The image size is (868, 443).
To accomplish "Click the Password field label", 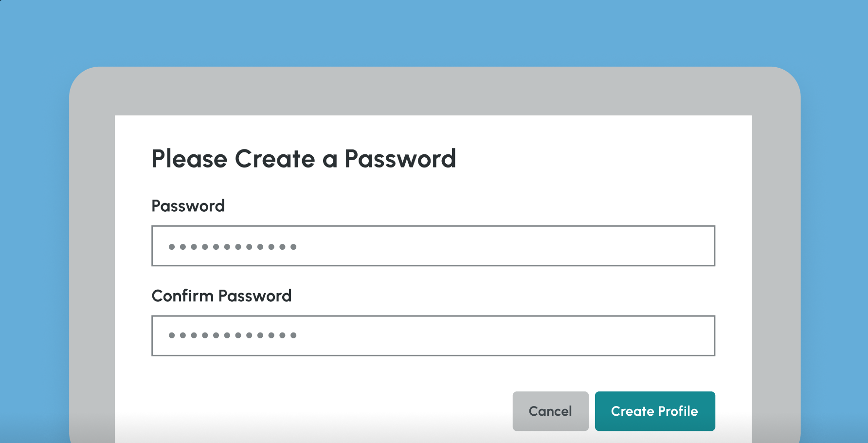I will coord(188,206).
